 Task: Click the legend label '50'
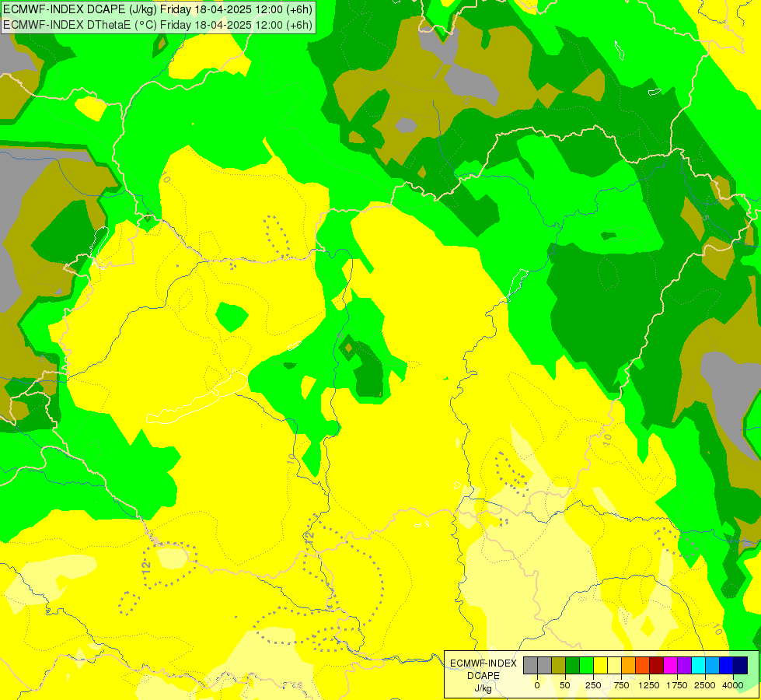(565, 685)
